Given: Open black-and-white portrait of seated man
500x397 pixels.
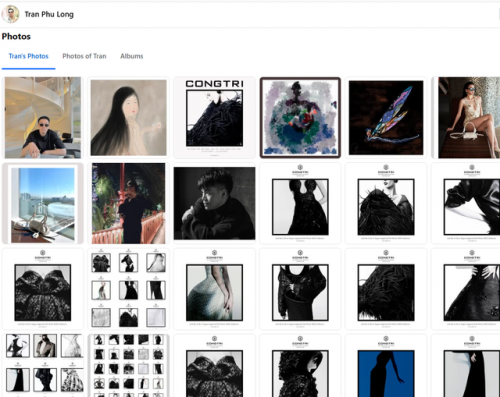Looking at the screenshot, I should 214,203.
